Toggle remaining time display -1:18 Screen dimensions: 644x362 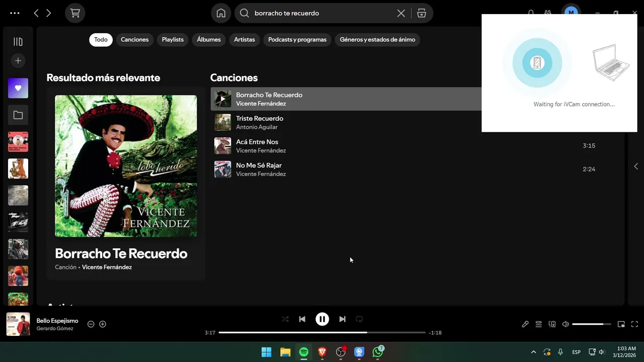tap(435, 333)
